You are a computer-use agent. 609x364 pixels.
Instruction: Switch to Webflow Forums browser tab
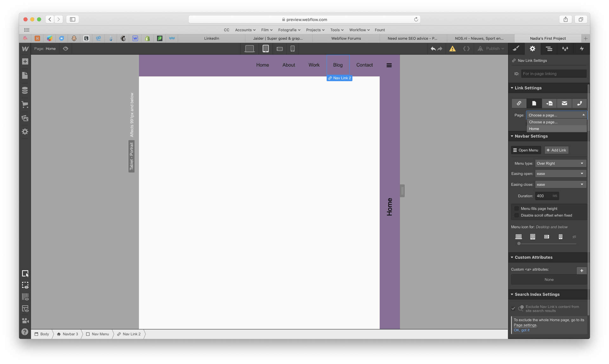point(346,38)
